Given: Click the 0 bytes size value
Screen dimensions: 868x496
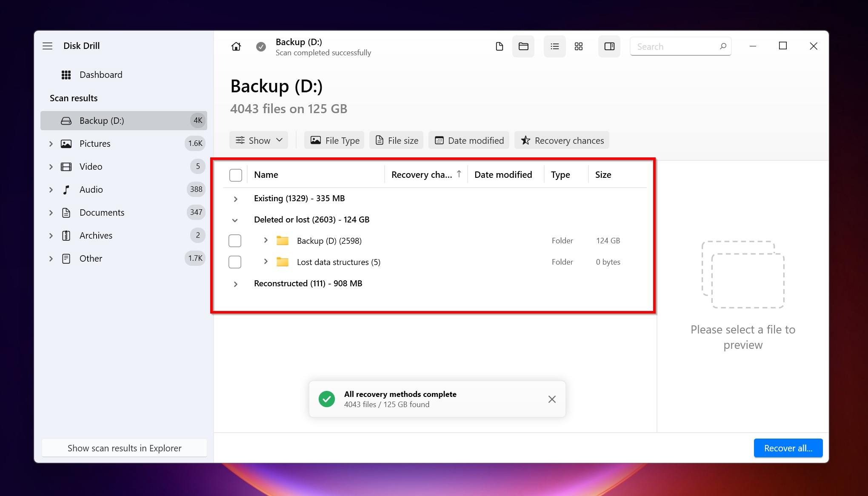Looking at the screenshot, I should (x=608, y=262).
